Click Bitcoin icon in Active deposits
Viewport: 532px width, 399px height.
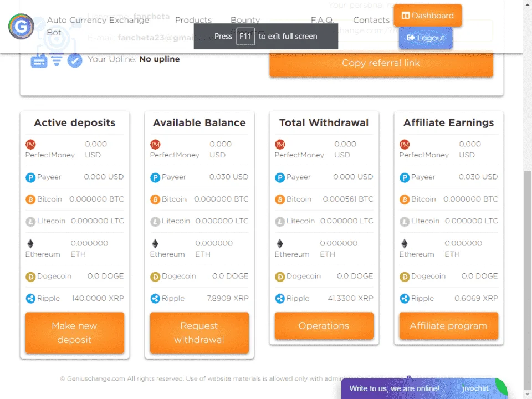coord(30,199)
